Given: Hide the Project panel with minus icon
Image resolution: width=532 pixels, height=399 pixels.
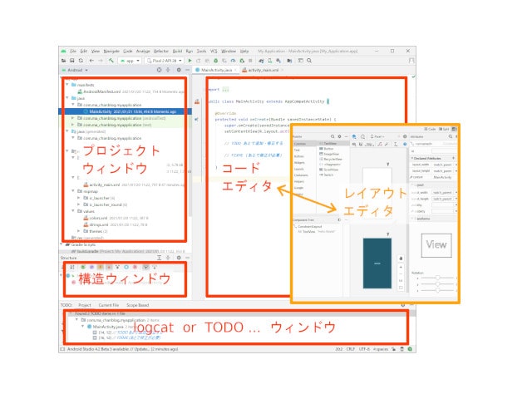Looking at the screenshot, I should (187, 70).
